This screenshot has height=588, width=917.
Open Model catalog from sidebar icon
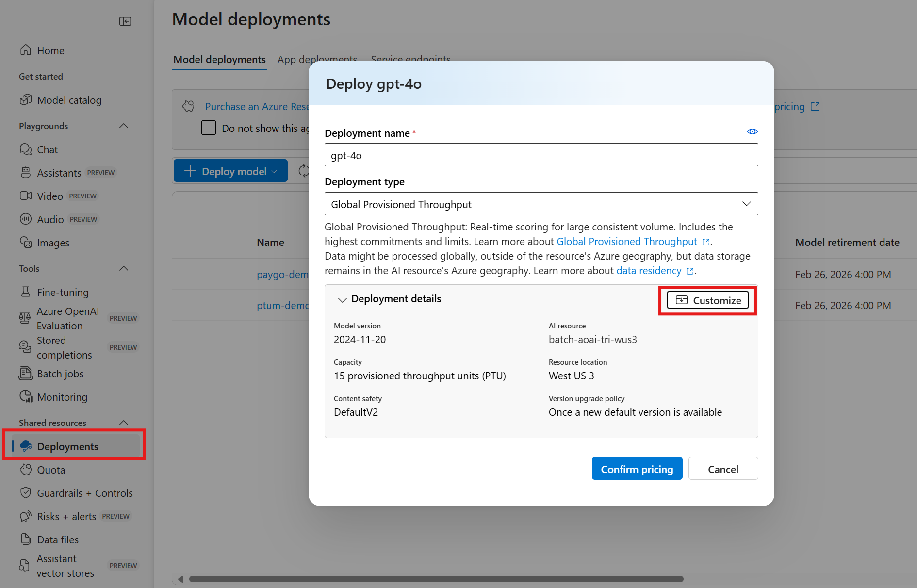[26, 100]
